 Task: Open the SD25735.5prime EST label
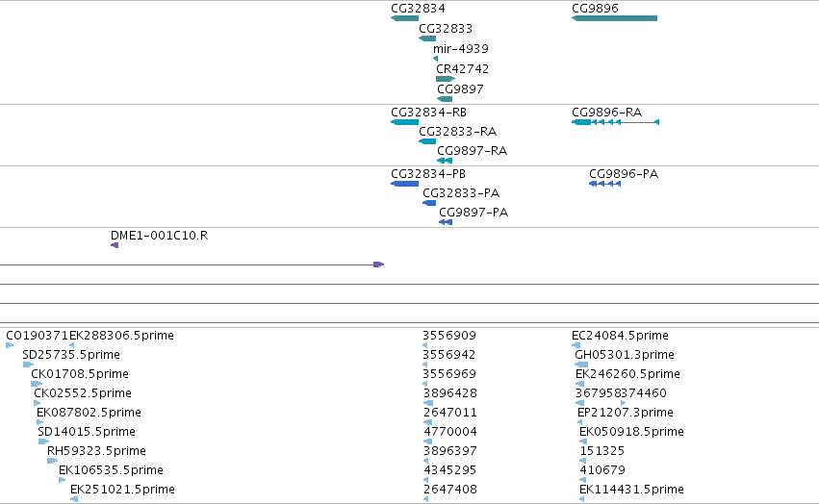(71, 355)
